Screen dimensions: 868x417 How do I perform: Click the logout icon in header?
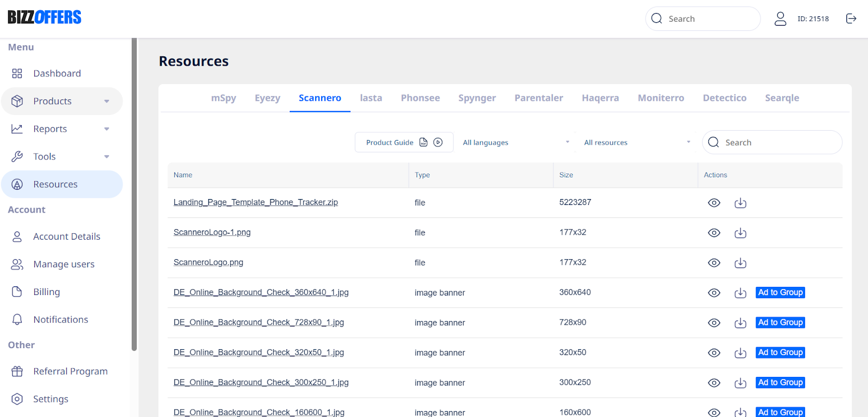(851, 18)
